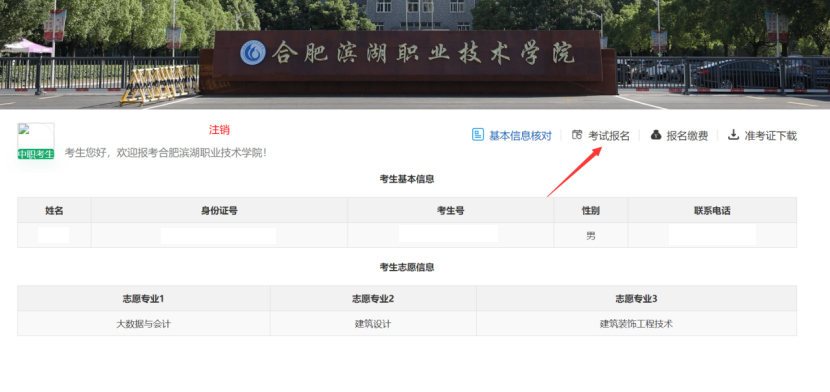Click the 报名缴费 money bag icon
830x392 pixels.
pyautogui.click(x=656, y=135)
